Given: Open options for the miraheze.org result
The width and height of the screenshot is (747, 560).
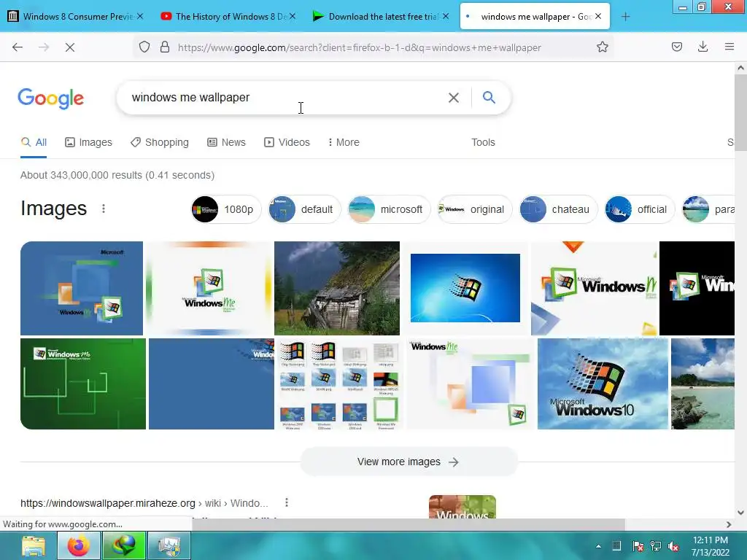Looking at the screenshot, I should (286, 502).
